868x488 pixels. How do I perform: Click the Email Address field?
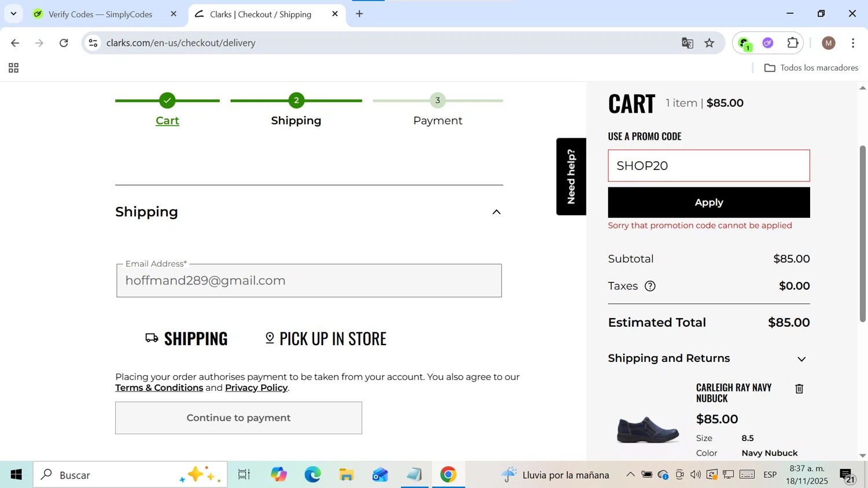pos(309,281)
